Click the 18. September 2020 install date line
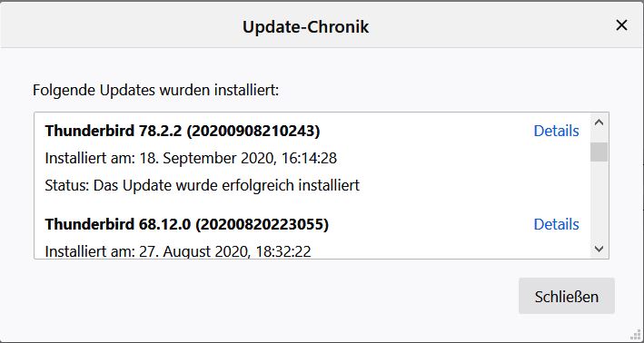Viewport: 644px width, 343px height. click(x=191, y=159)
